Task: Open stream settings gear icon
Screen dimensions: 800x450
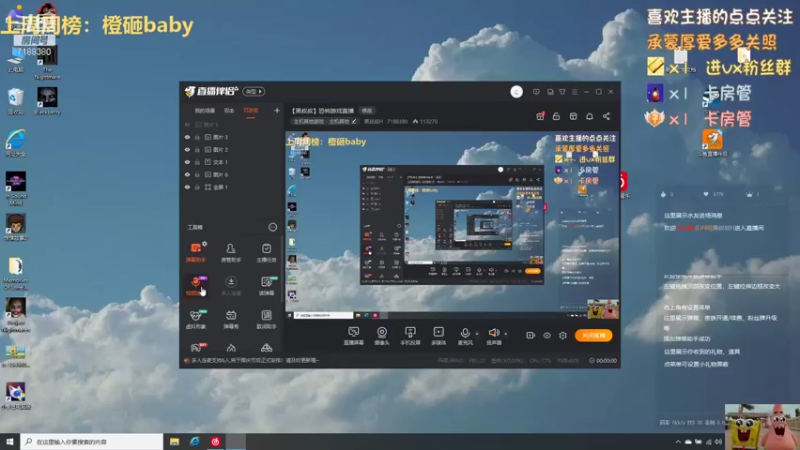Action: point(563,335)
